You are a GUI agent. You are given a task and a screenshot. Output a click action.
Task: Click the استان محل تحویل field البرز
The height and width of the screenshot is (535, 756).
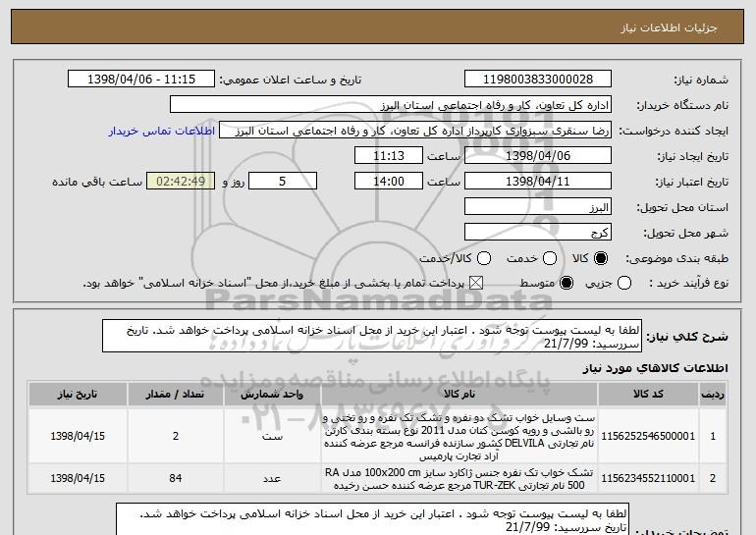point(538,207)
